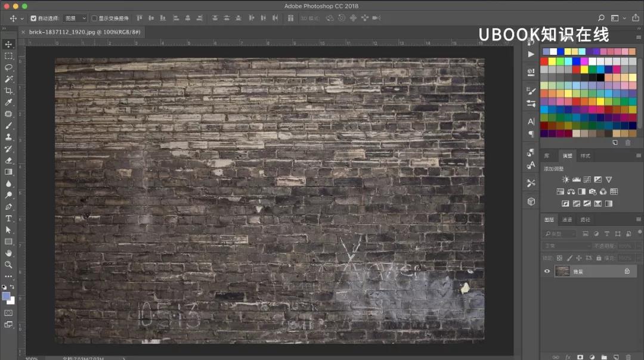Add an Invert adjustment
Viewport: 644px width, 360px height.
pos(565,204)
